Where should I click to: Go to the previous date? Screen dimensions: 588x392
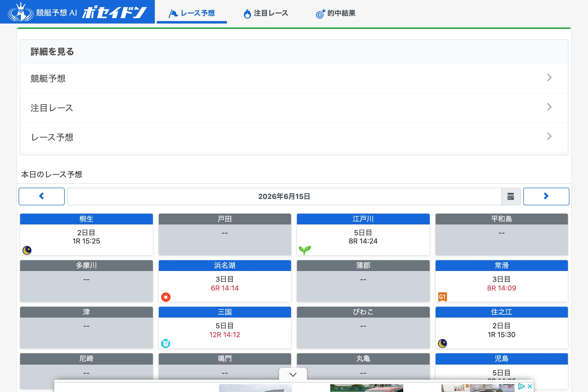41,196
